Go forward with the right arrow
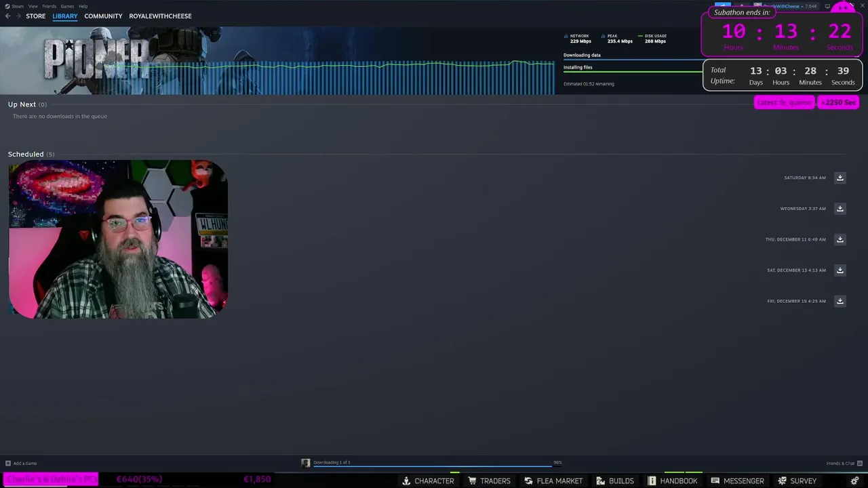Image resolution: width=868 pixels, height=488 pixels. pos(18,16)
